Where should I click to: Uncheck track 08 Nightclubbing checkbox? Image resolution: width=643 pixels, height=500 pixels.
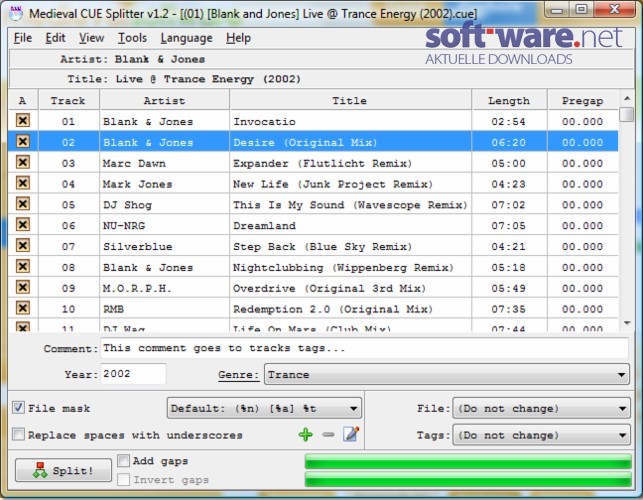23,267
